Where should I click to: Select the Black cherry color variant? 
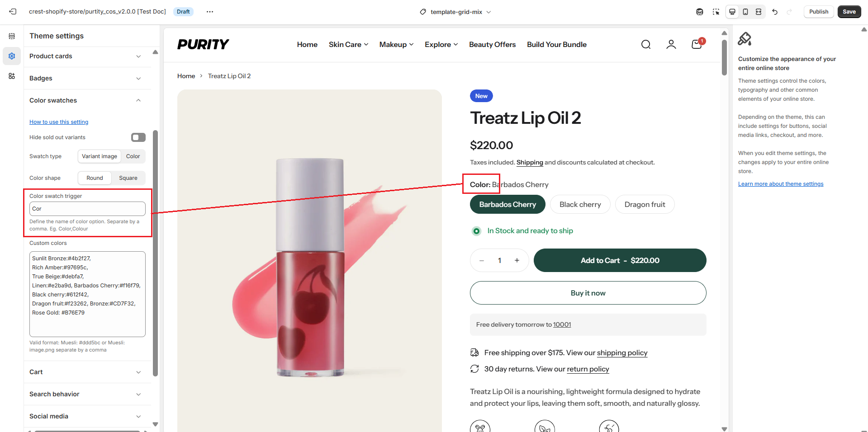click(x=580, y=204)
